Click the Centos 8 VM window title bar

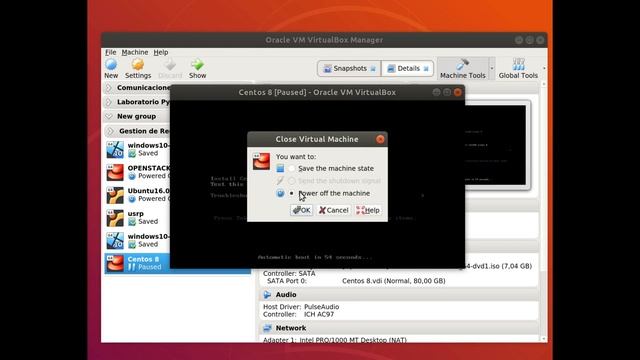pos(317,92)
